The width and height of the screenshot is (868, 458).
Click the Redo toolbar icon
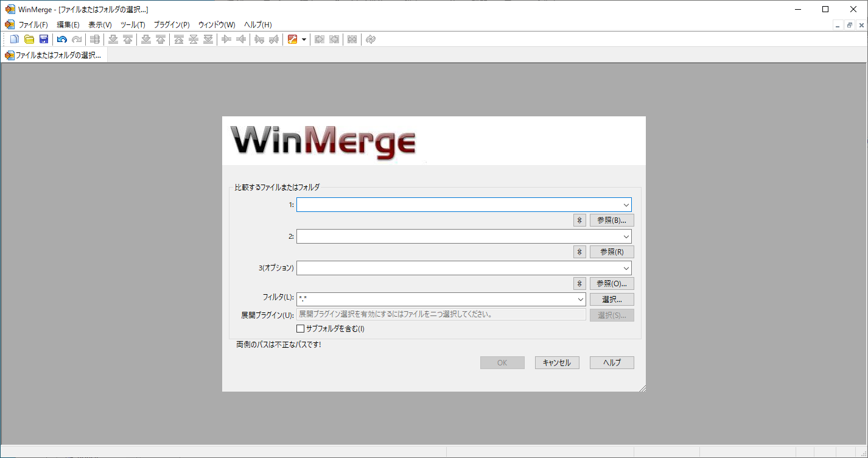pos(76,39)
